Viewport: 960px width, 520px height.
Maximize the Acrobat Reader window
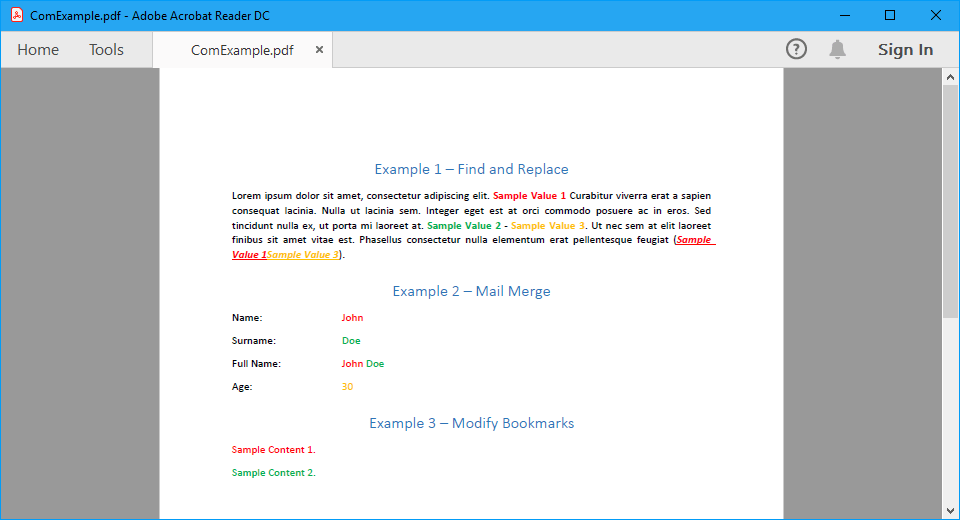890,15
